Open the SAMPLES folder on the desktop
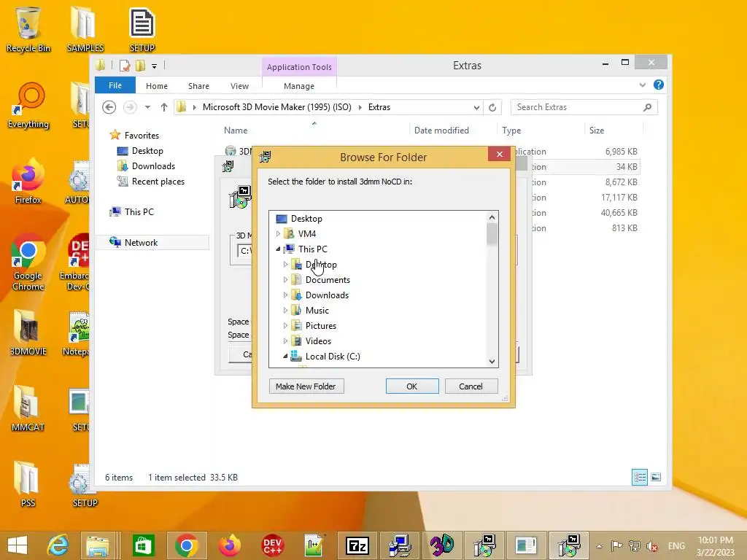 (x=85, y=29)
